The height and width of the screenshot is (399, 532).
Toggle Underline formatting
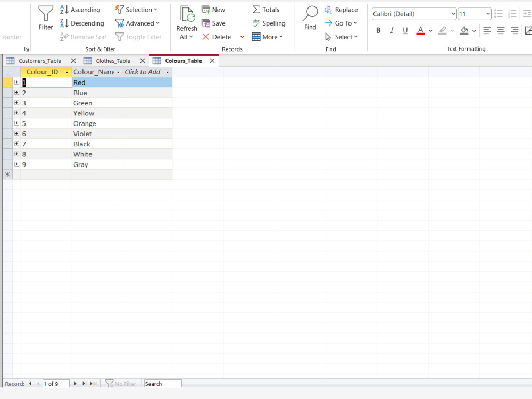coord(405,30)
